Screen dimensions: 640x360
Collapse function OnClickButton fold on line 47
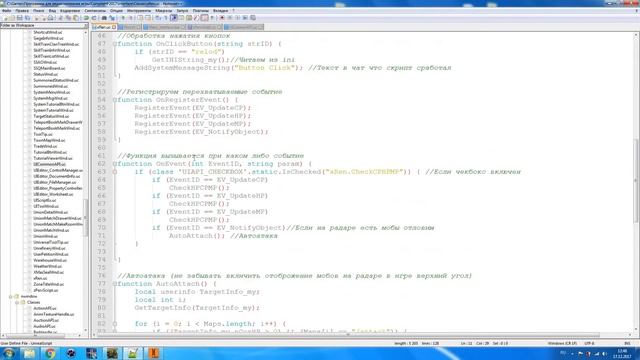[x=115, y=44]
